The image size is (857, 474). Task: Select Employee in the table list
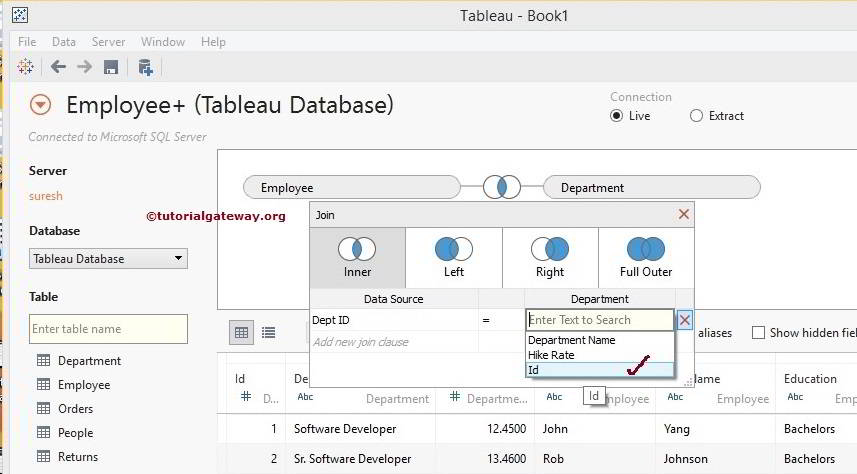pos(84,385)
